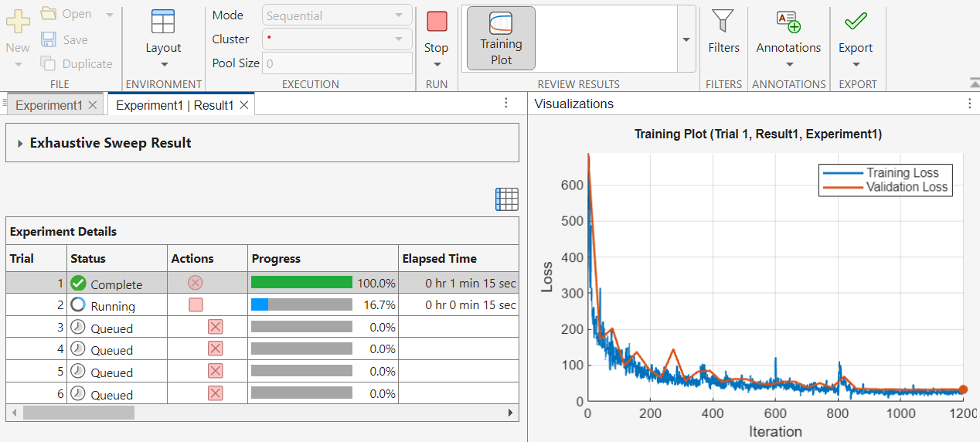The width and height of the screenshot is (980, 442).
Task: Click the 16.7% progress bar of trial 2
Action: (x=301, y=304)
